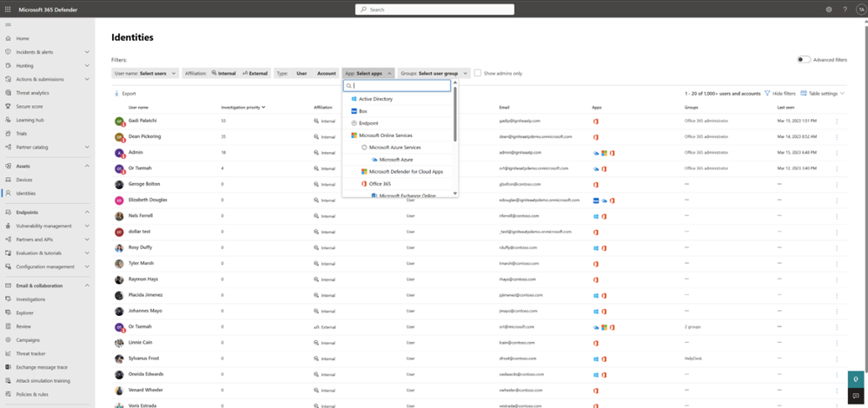Expand Hunting section
This screenshot has height=408, width=868.
tap(87, 66)
